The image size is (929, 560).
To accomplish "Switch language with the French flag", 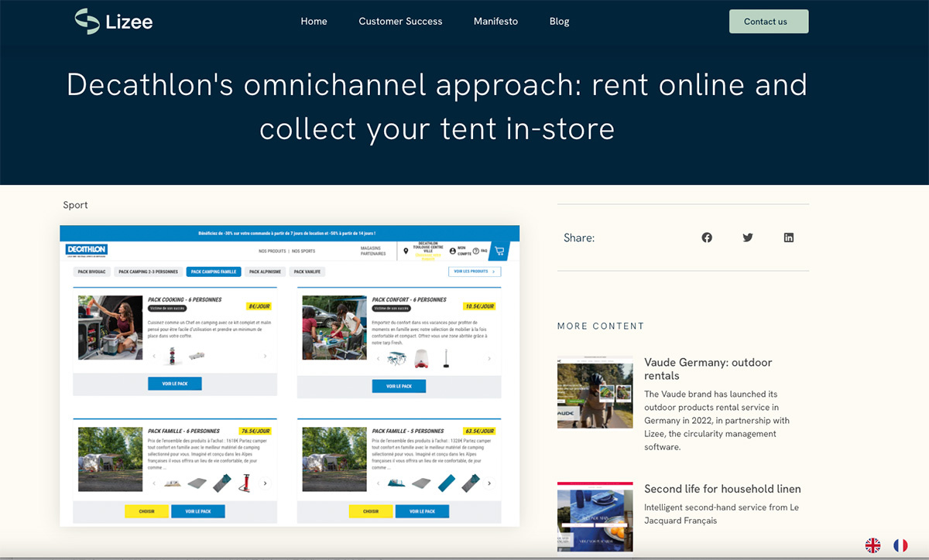I will pyautogui.click(x=900, y=545).
